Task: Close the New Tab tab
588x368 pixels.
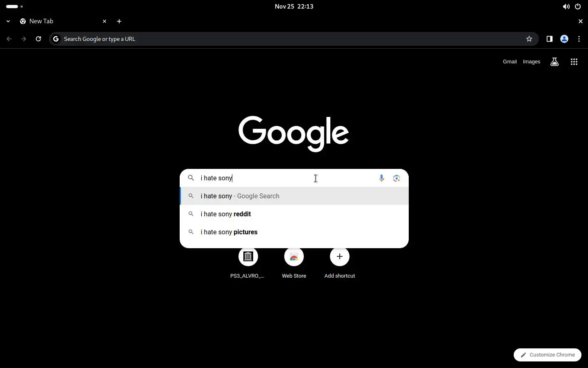Action: [x=105, y=21]
